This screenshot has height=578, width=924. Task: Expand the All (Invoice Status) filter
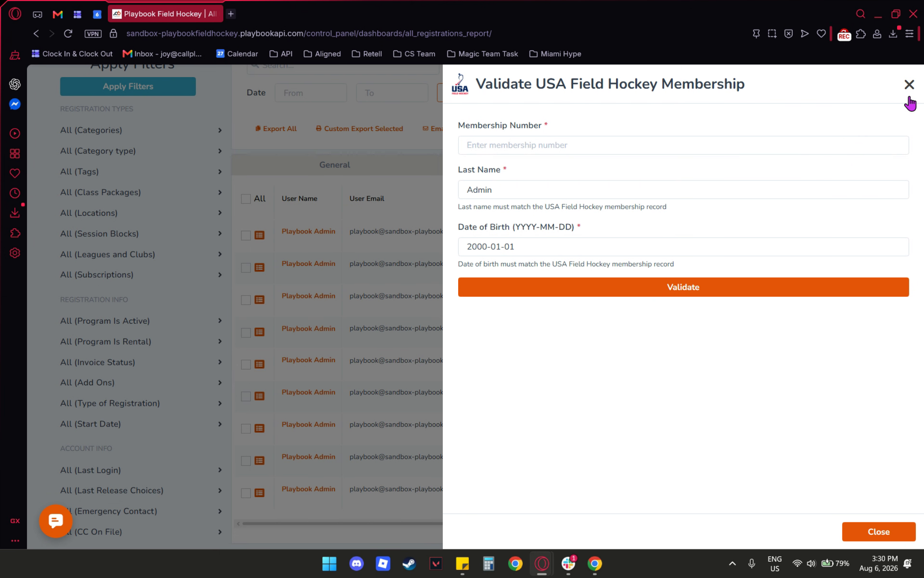click(x=141, y=362)
